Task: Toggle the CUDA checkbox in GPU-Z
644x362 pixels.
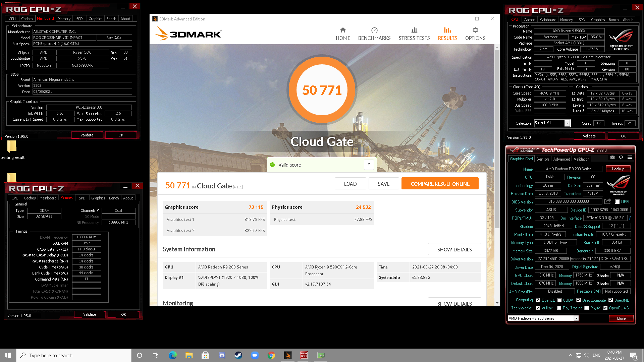Action: pos(559,300)
